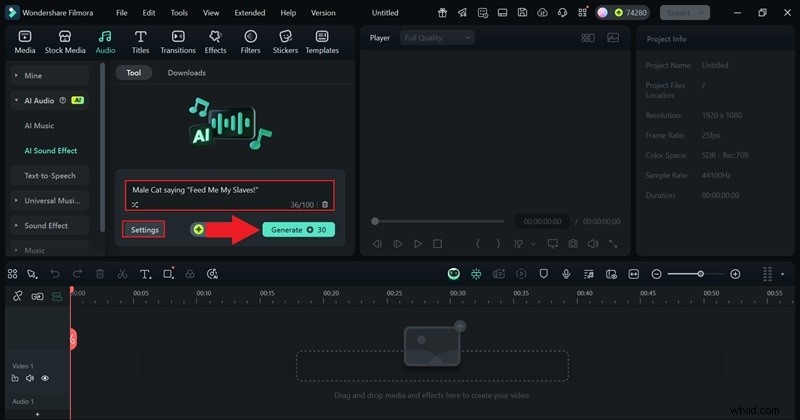Lock the Video 1 track
This screenshot has width=800, height=420.
point(15,378)
